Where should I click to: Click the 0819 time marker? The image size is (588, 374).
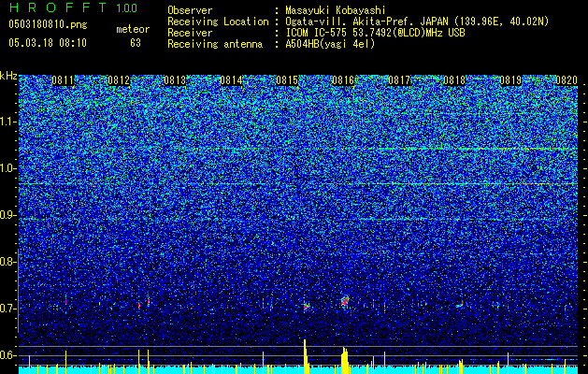510,80
